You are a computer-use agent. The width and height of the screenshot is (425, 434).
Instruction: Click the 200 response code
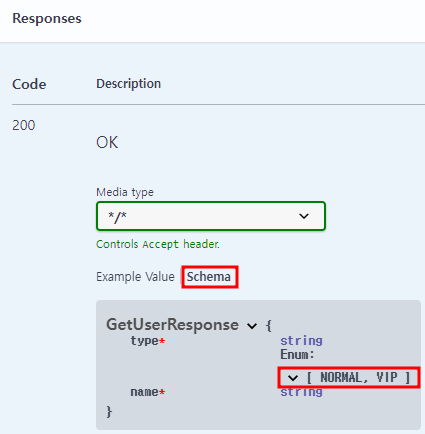click(24, 125)
